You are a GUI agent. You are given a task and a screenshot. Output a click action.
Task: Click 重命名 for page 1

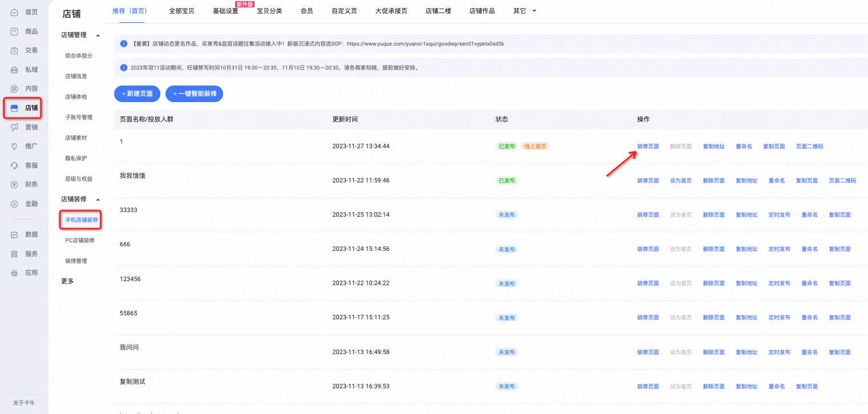click(744, 147)
